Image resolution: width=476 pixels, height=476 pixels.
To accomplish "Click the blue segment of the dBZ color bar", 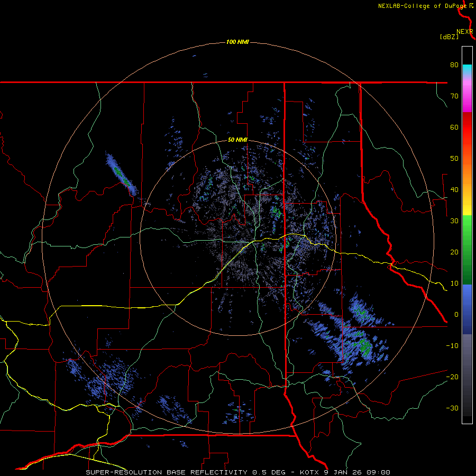I will coord(467,309).
